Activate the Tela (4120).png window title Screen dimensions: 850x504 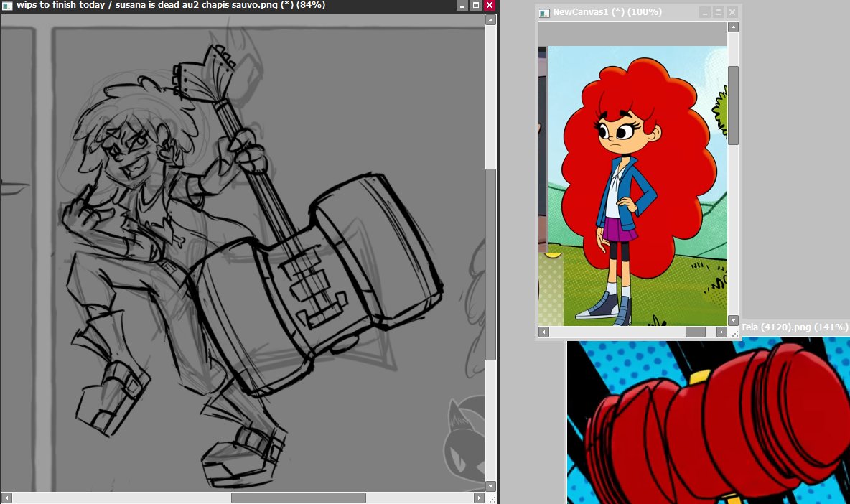[794, 327]
